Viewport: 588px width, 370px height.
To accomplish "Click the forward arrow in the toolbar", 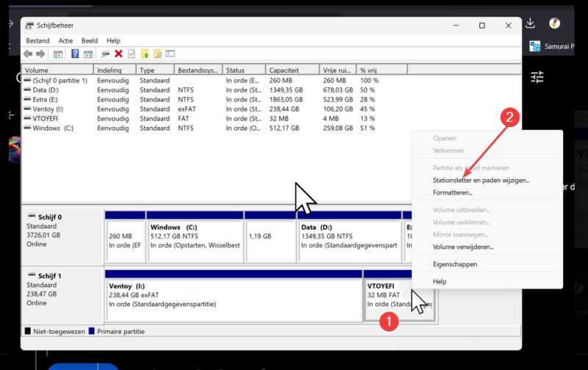I will pyautogui.click(x=40, y=54).
